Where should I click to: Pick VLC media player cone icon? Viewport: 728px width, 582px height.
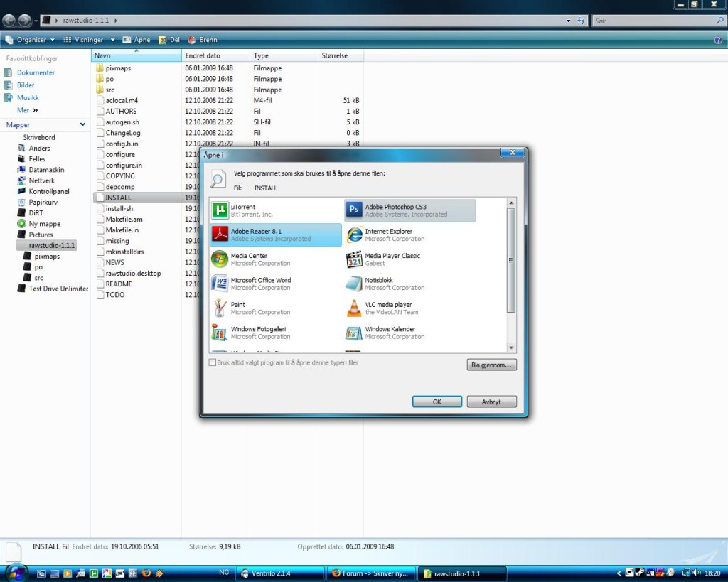(354, 308)
